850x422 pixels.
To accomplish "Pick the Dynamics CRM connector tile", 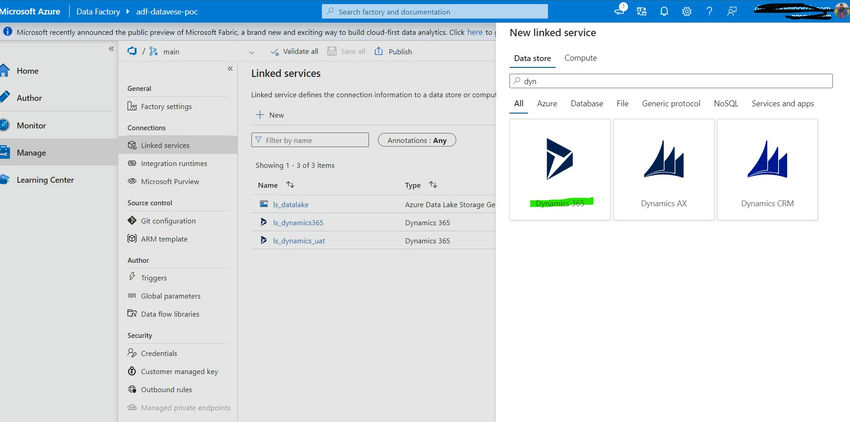I will click(767, 168).
